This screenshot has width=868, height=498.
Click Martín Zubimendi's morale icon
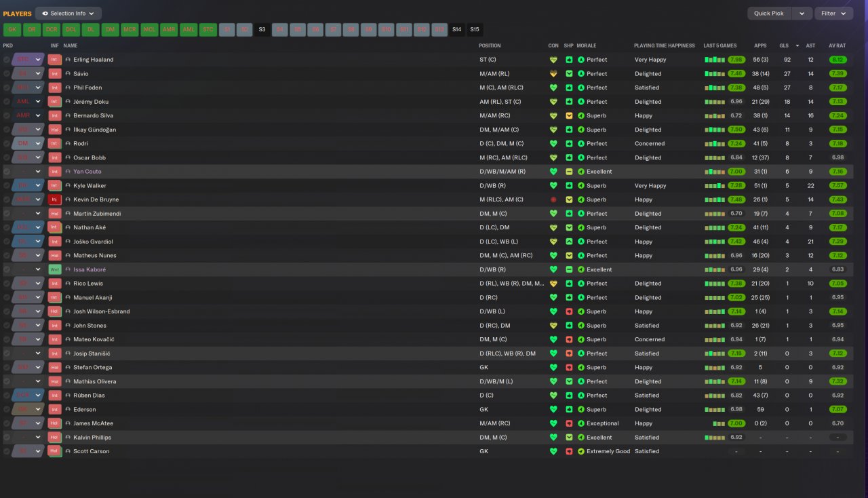[581, 214]
